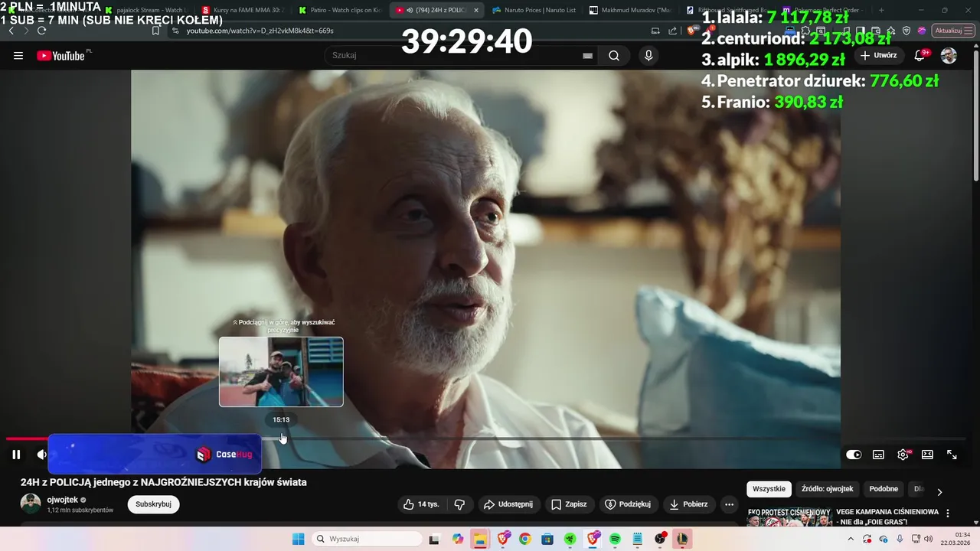Open Google Chrome from taskbar
The image size is (980, 551).
click(524, 539)
